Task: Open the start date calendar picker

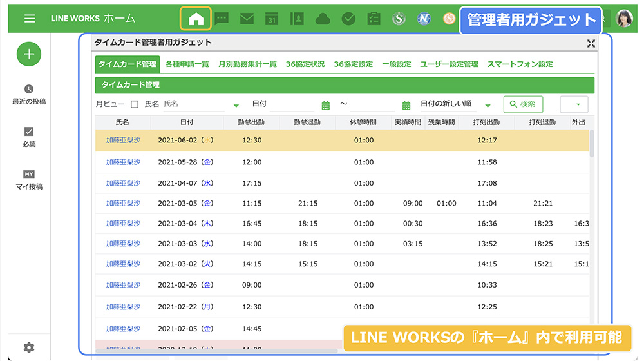Action: (326, 106)
